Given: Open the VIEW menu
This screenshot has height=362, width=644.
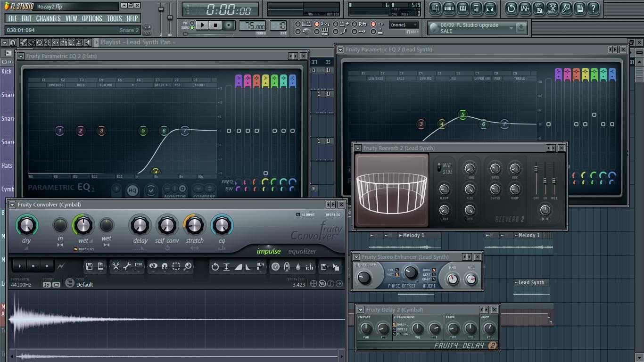Looking at the screenshot, I should pos(71,18).
